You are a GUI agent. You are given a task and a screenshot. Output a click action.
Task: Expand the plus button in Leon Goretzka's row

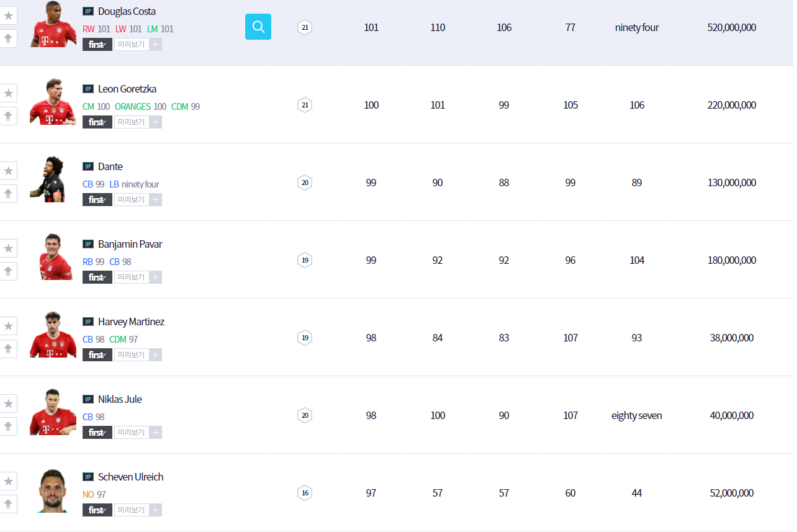[x=155, y=122]
